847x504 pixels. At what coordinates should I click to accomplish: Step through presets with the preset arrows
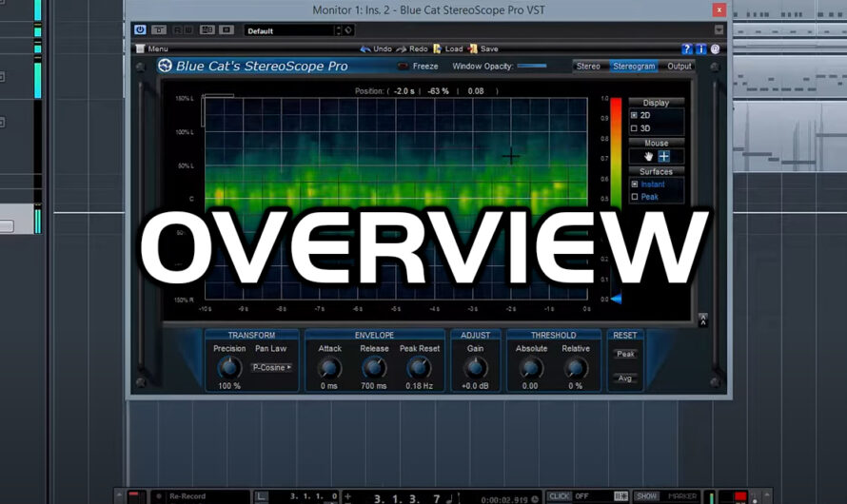point(339,30)
